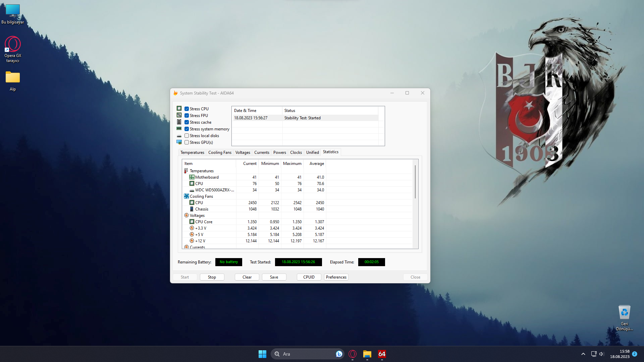Select the Voltages category icon
The height and width of the screenshot is (362, 644).
pos(186,216)
